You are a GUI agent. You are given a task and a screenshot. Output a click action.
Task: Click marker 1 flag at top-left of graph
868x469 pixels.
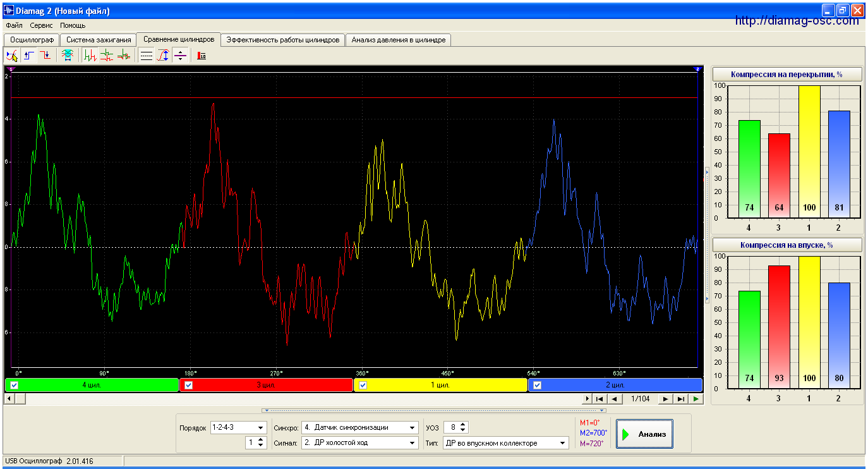click(12, 68)
